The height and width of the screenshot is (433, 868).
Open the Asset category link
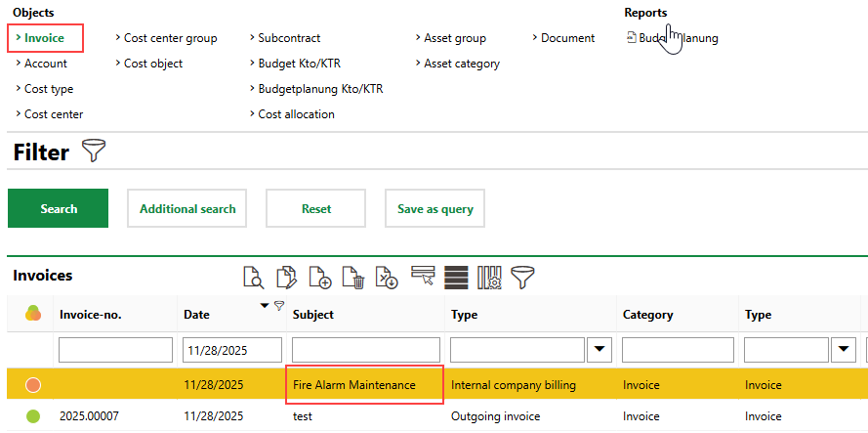coord(462,64)
